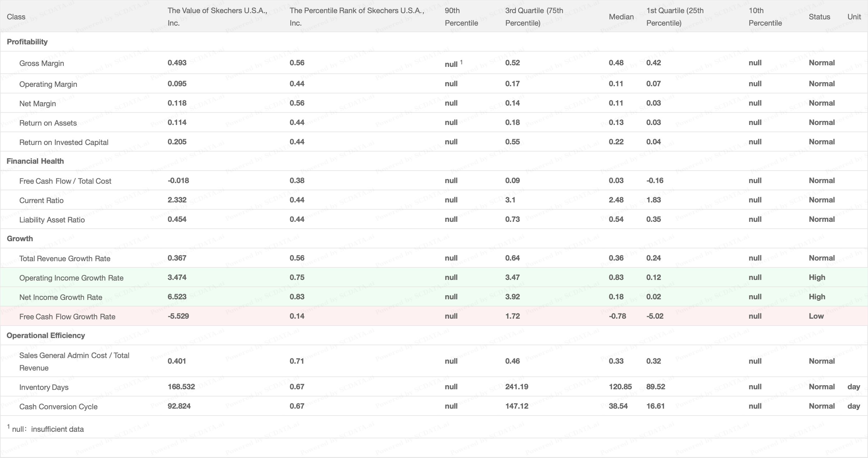Click the 3rd quartile value 3.1

click(510, 200)
